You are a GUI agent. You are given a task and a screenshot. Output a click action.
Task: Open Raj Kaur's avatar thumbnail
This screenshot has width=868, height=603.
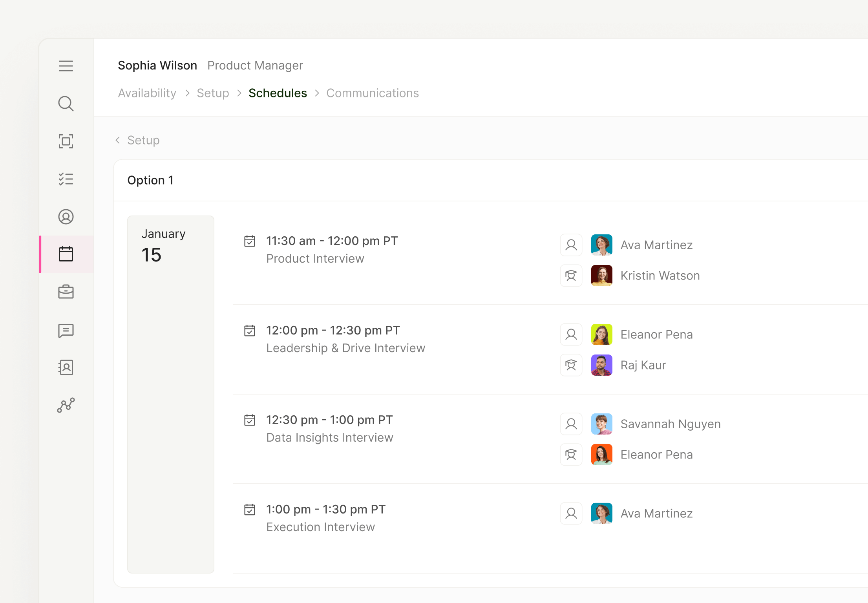602,365
